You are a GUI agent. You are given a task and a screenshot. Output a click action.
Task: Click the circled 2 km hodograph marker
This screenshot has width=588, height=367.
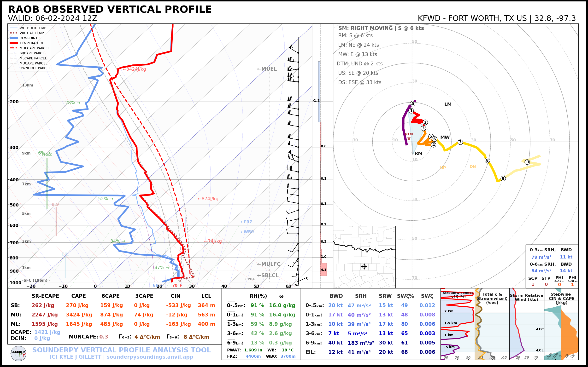(x=425, y=122)
